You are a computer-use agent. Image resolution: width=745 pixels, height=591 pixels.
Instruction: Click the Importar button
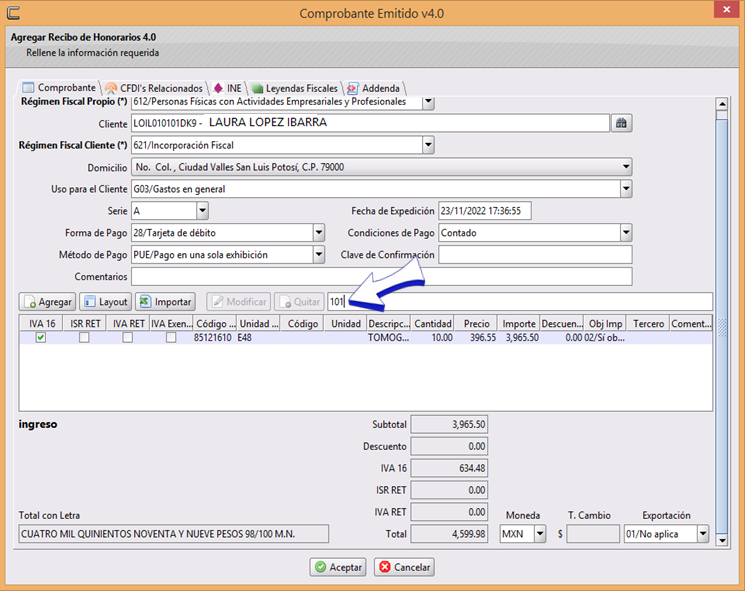pyautogui.click(x=165, y=302)
